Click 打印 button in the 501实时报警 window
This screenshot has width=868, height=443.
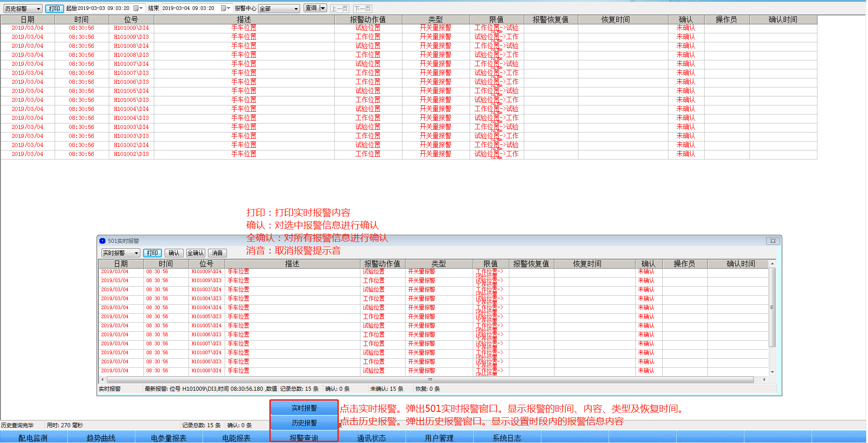click(152, 253)
